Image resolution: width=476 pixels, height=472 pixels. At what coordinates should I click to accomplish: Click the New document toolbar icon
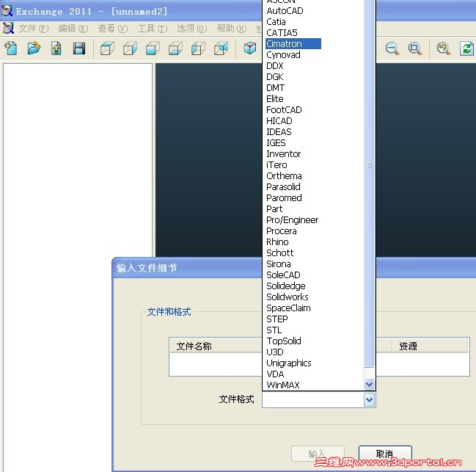tap(11, 48)
